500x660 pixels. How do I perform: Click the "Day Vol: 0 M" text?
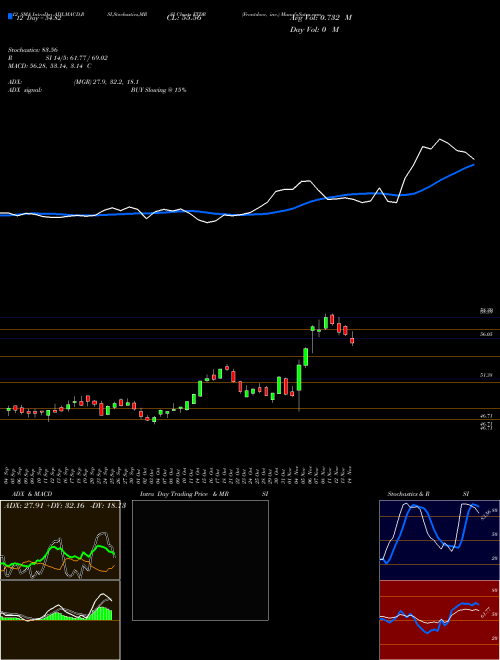click(x=314, y=30)
